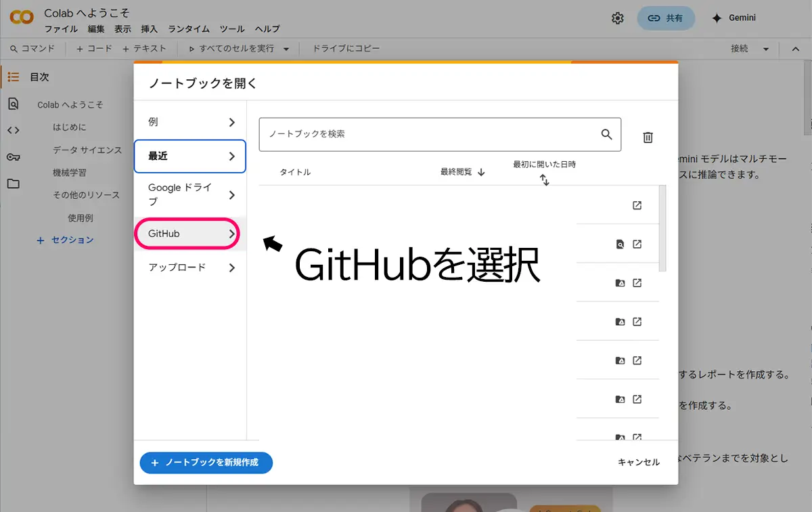Select the 例 tab in dialog

[190, 122]
